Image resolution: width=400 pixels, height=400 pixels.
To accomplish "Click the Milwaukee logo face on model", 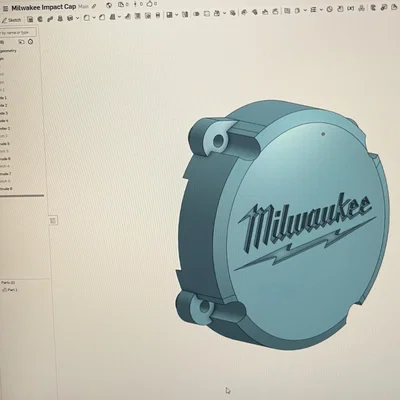I will tap(305, 233).
